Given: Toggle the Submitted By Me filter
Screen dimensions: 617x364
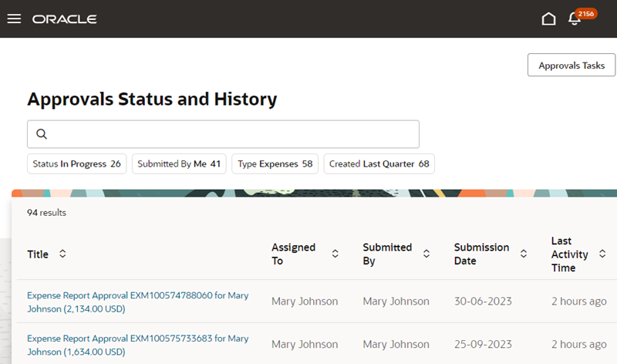Looking at the screenshot, I should [x=179, y=163].
